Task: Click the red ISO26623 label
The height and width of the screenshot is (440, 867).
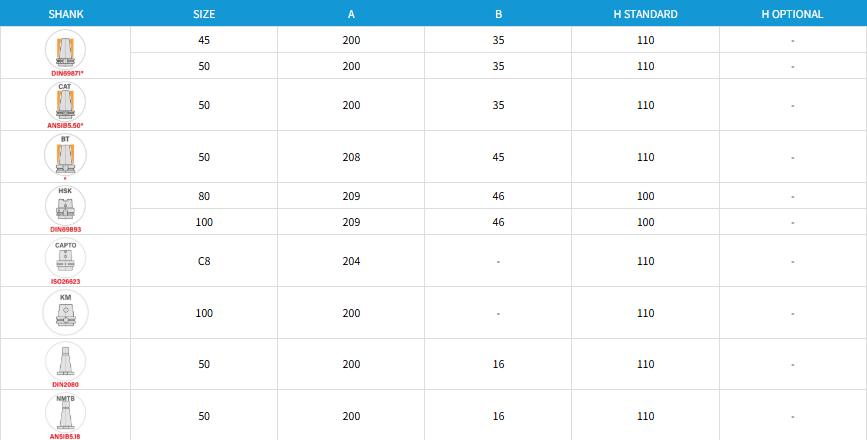Action: 65,281
